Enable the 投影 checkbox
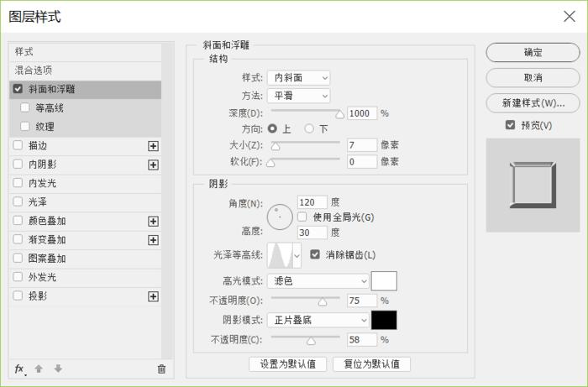The image size is (588, 387). point(18,295)
